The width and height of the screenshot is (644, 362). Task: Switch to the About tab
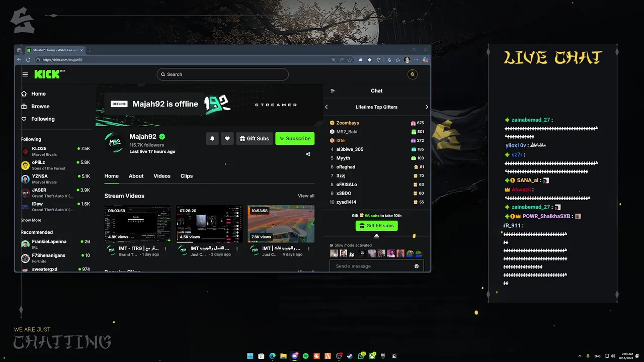136,176
